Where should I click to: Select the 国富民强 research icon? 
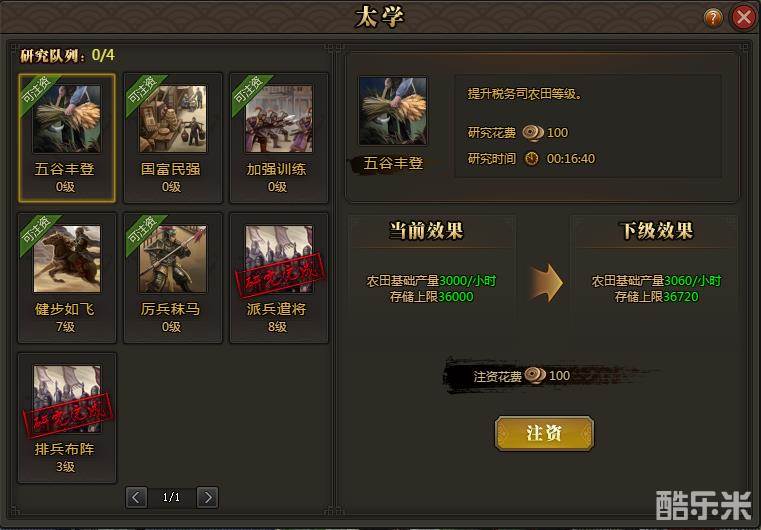pyautogui.click(x=173, y=119)
